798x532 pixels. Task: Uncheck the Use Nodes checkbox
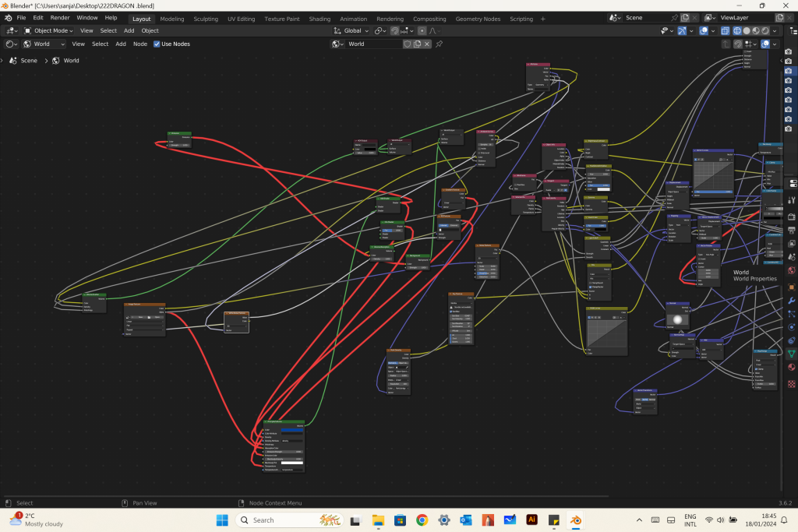[x=157, y=44]
